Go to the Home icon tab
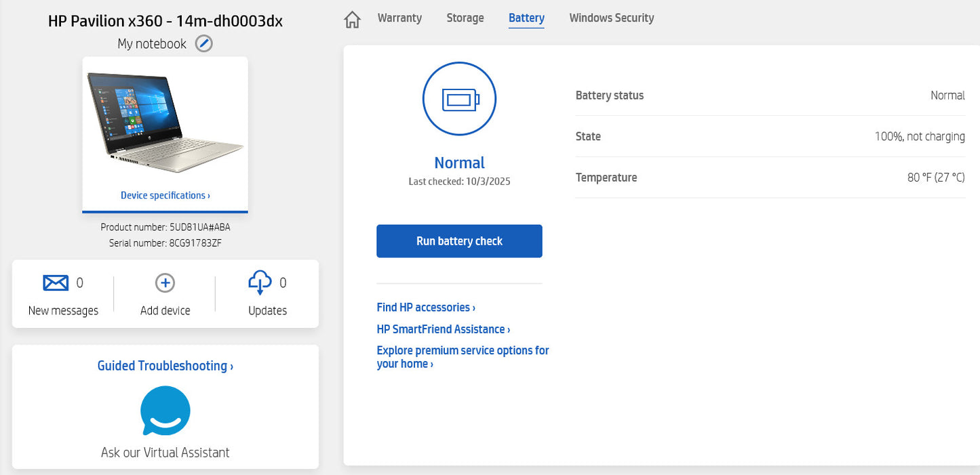 click(352, 19)
